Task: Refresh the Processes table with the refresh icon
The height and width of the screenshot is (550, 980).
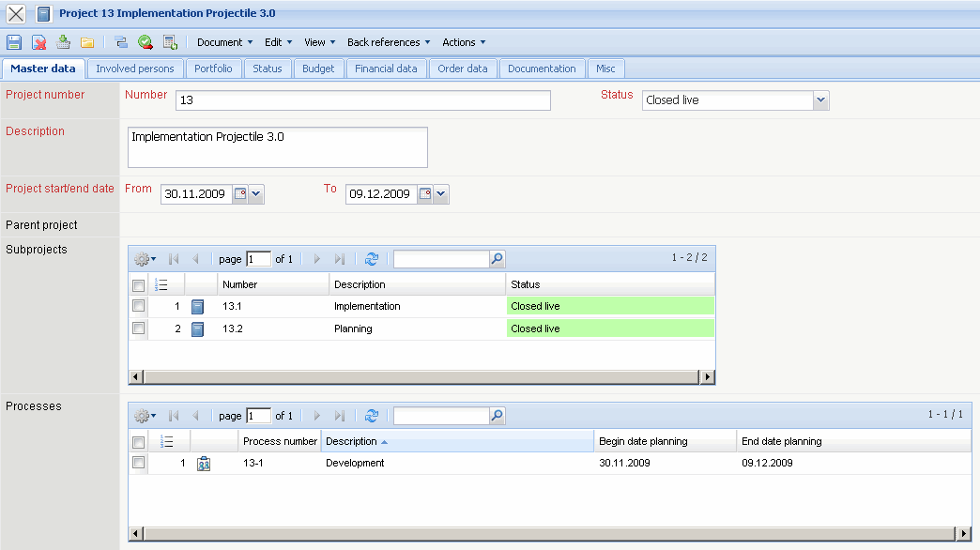Action: tap(372, 416)
